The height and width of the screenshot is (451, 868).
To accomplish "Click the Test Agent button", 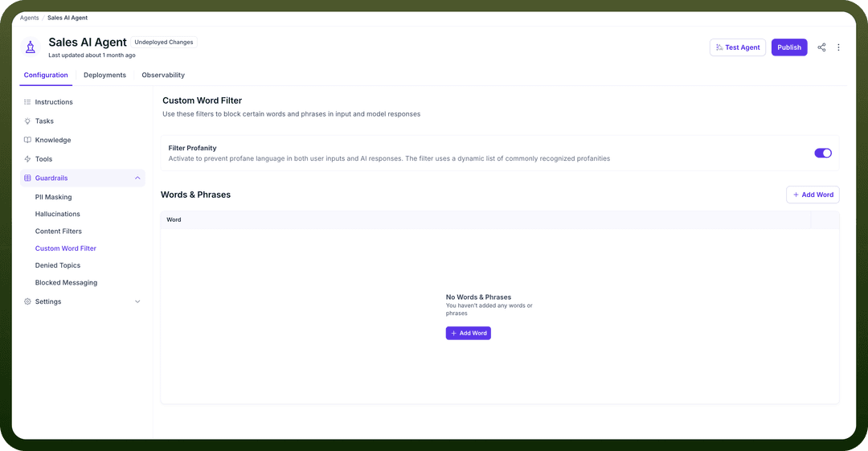I will [x=737, y=47].
